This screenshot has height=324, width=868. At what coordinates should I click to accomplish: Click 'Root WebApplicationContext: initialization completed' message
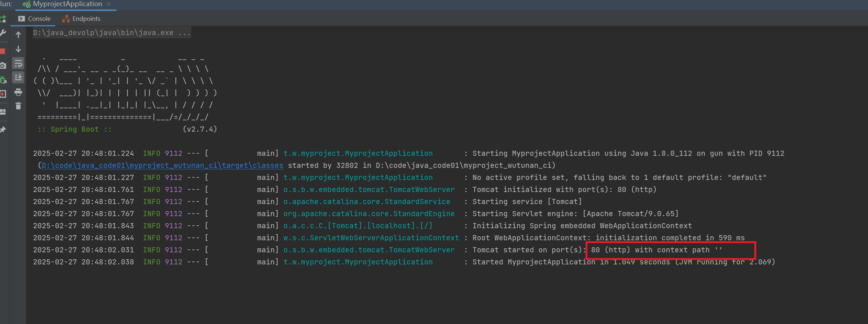point(586,238)
